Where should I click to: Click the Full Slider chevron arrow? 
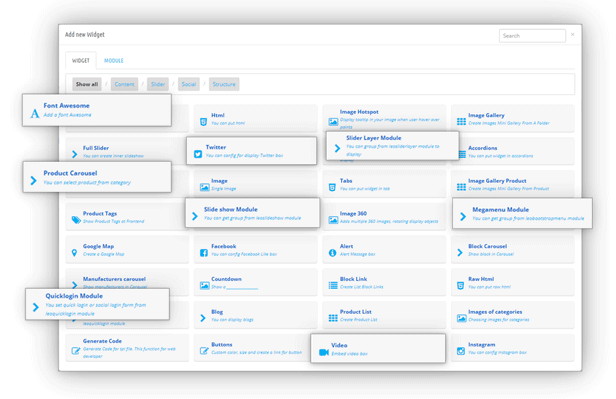pyautogui.click(x=74, y=154)
